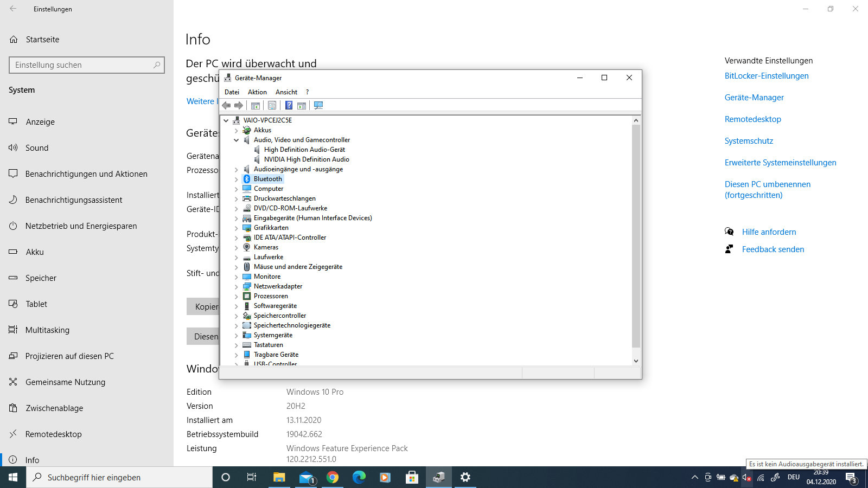This screenshot has width=868, height=488.
Task: Open Task View on the taskbar
Action: click(x=252, y=477)
